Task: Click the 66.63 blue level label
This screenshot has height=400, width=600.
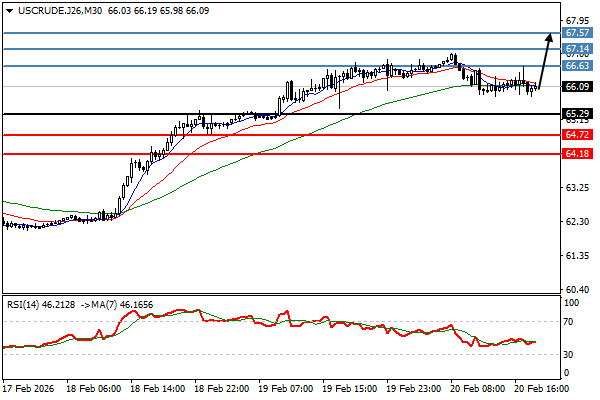Action: (575, 66)
